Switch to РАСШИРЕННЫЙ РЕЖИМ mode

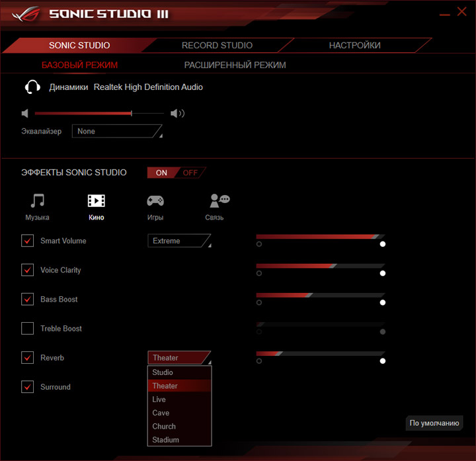click(x=235, y=65)
